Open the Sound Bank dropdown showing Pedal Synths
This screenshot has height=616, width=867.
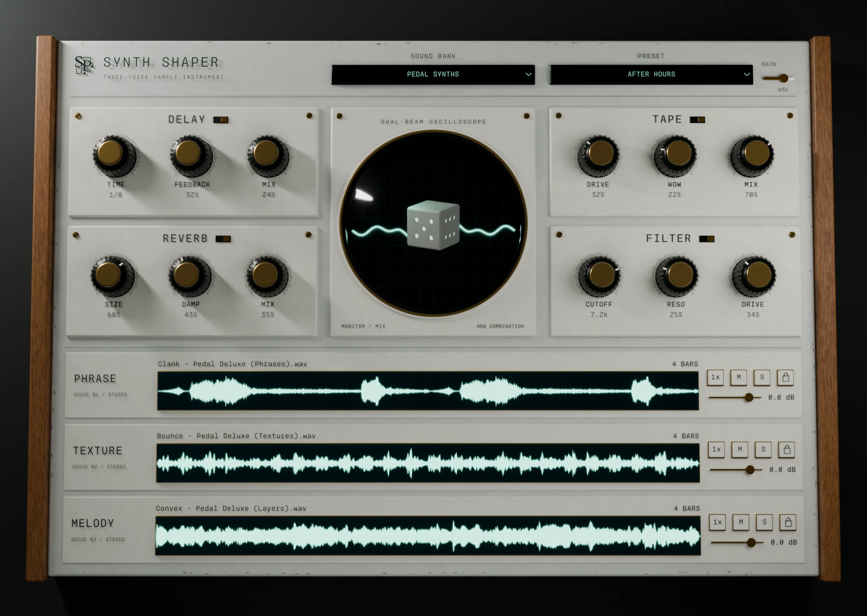tap(433, 75)
